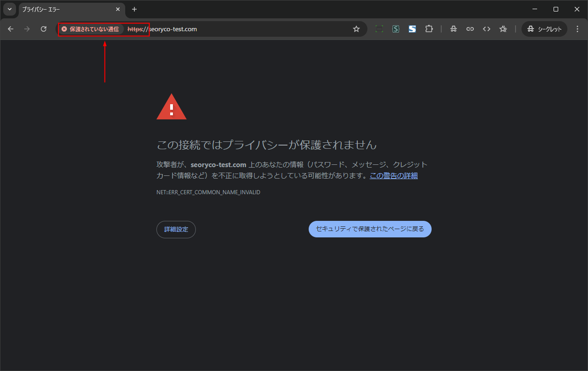588x371 pixels.
Task: Open the blue S extension icon
Action: [x=412, y=28]
